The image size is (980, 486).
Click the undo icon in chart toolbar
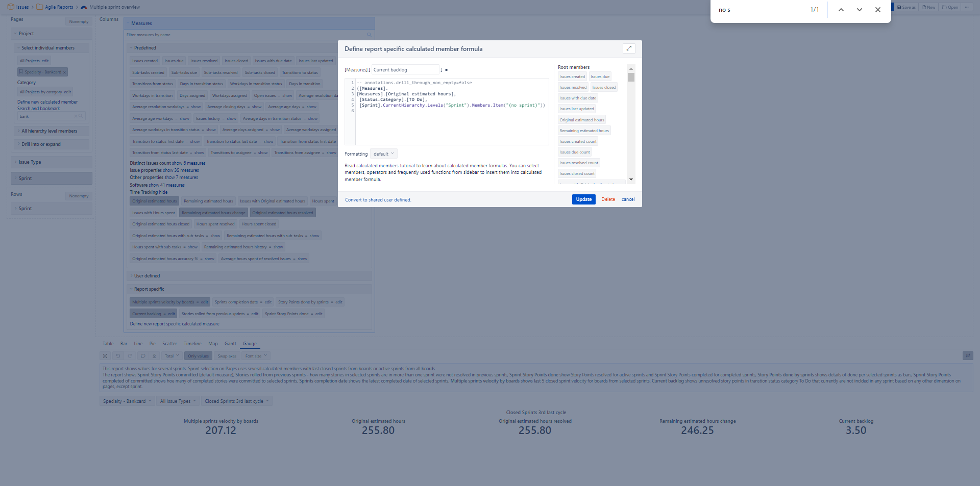click(118, 356)
